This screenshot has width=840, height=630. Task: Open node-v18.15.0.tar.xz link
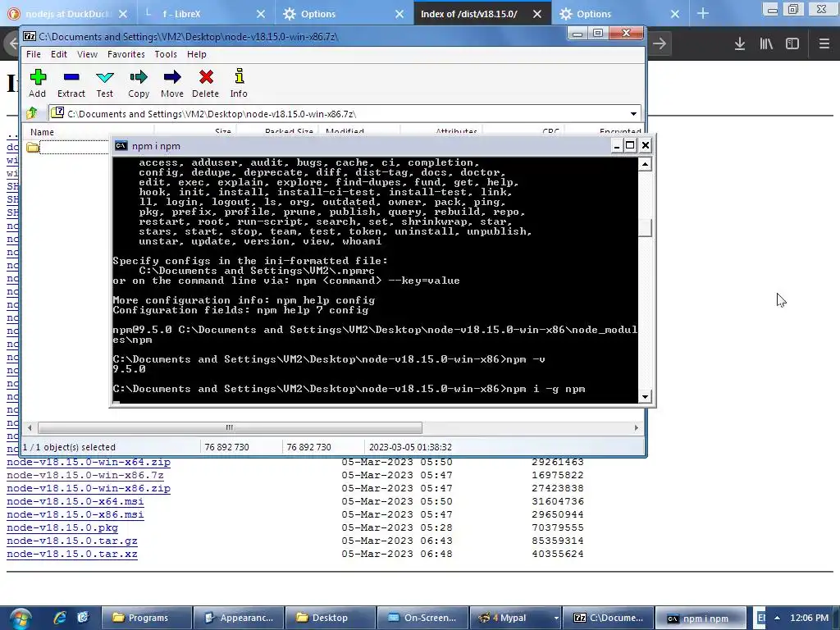point(72,554)
